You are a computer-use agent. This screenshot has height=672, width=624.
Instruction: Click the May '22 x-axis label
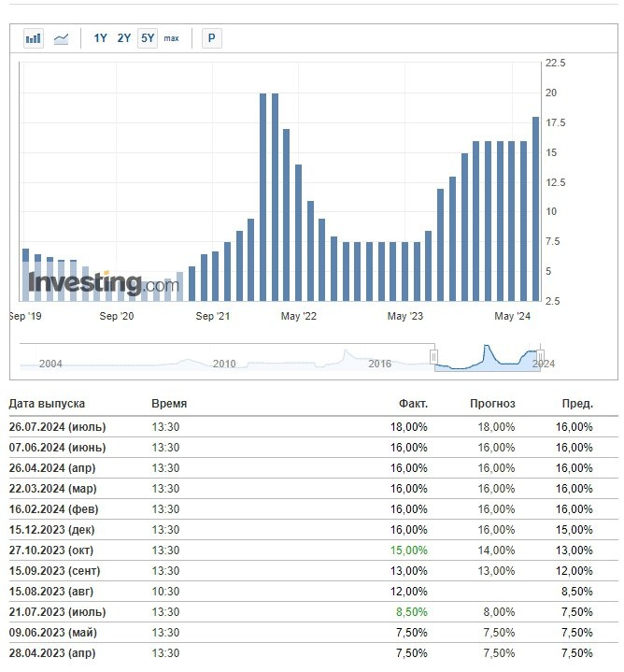[x=299, y=316]
